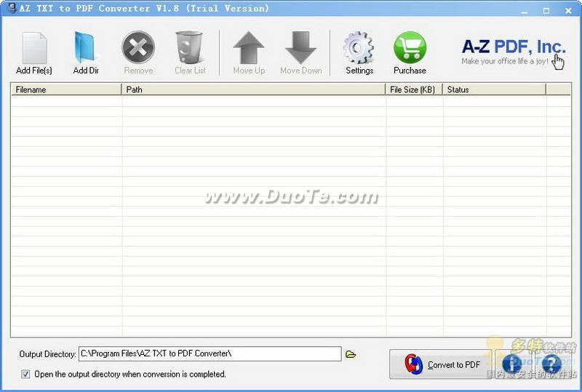Open the A-Z PDF, Inc. logo link
Screen dimensions: 582x392
514,52
